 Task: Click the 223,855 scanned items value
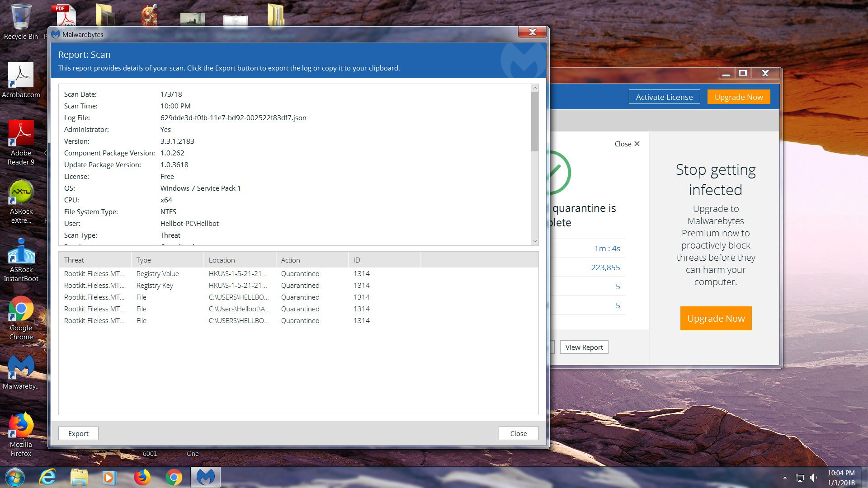(605, 267)
